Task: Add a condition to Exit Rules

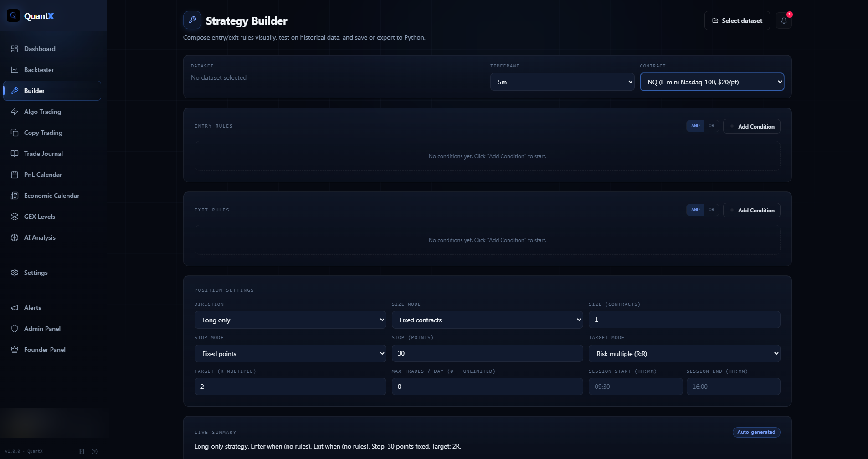Action: click(751, 210)
